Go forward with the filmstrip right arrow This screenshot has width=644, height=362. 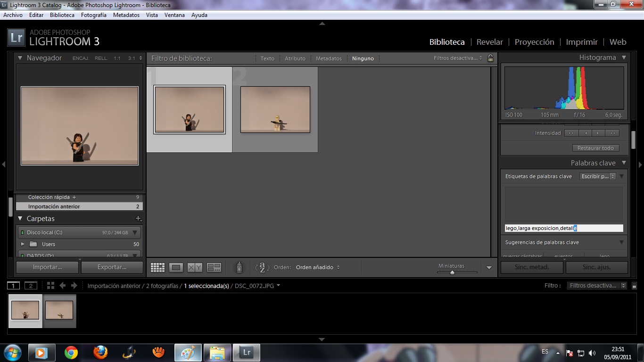coord(74,286)
